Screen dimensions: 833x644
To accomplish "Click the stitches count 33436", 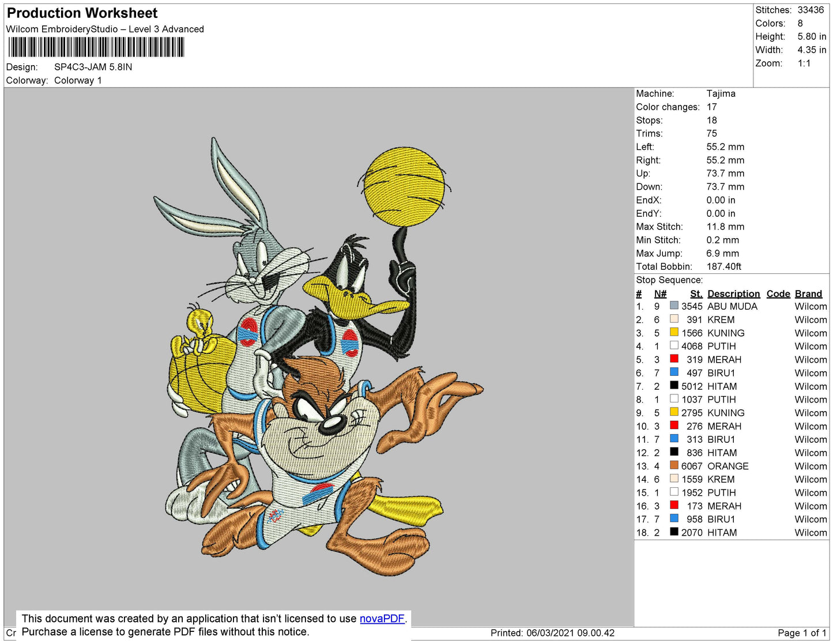I will click(x=811, y=10).
